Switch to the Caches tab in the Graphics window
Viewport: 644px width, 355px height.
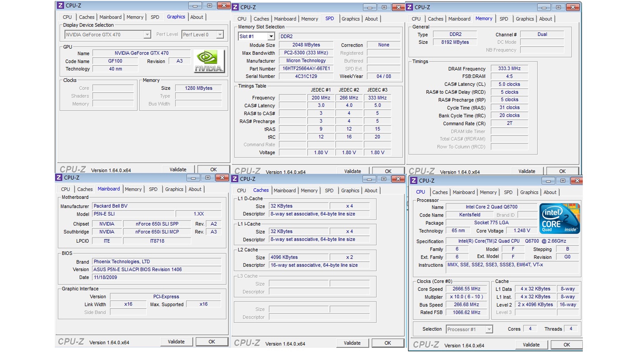pos(86,17)
